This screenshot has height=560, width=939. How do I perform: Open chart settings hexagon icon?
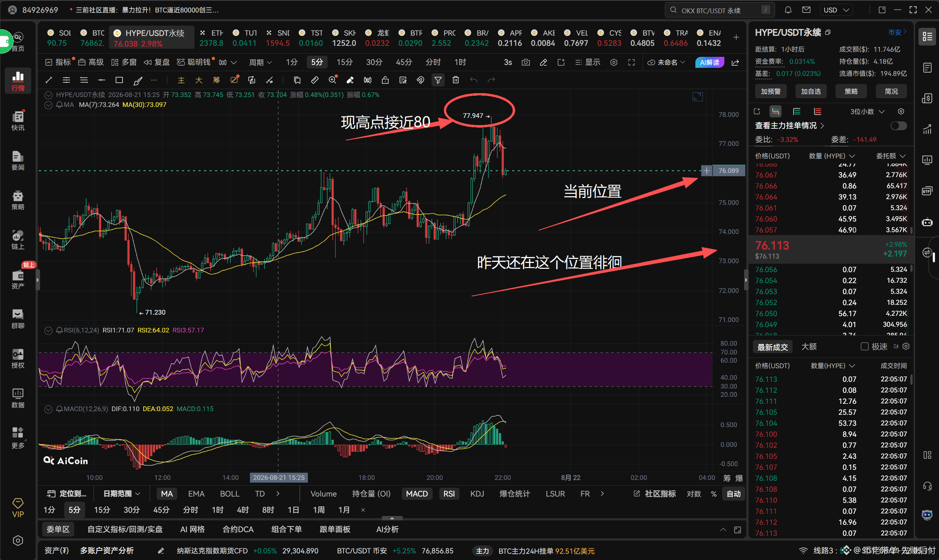[614, 62]
